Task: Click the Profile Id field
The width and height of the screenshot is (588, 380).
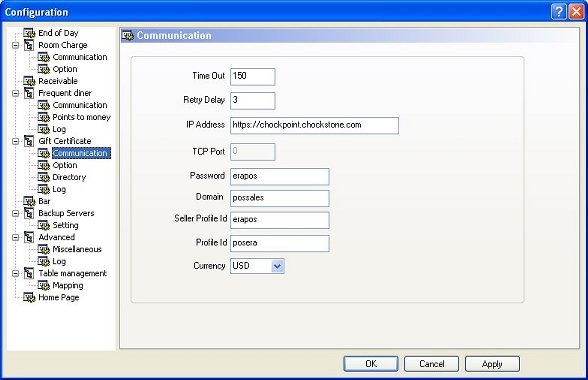Action: pos(280,243)
